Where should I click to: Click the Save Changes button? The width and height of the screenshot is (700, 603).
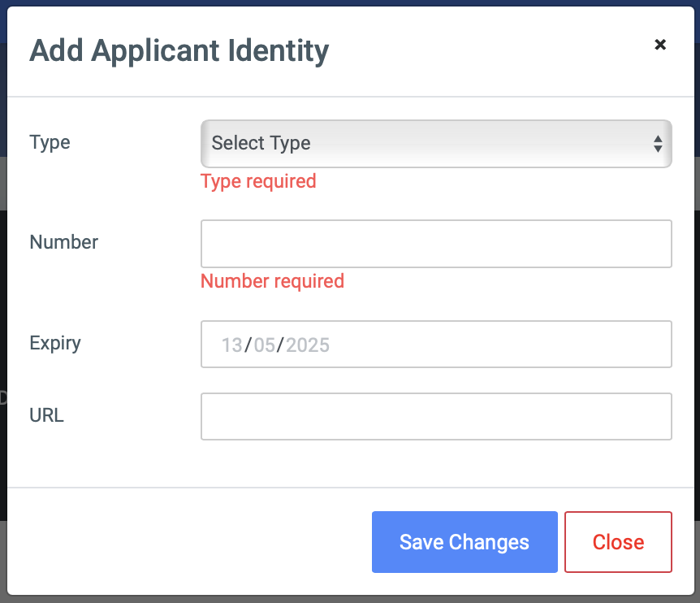[x=465, y=542]
